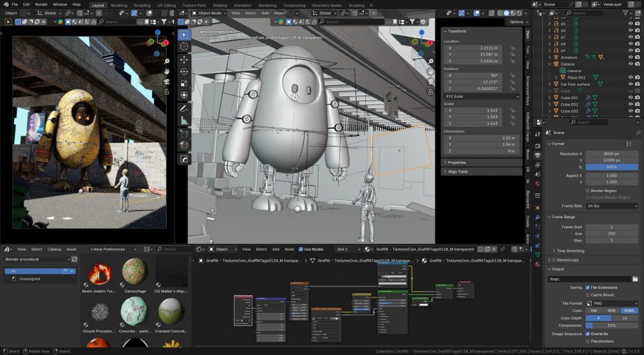Click the pin icon in the node editor header
The height and width of the screenshot is (355, 644).
click(502, 249)
